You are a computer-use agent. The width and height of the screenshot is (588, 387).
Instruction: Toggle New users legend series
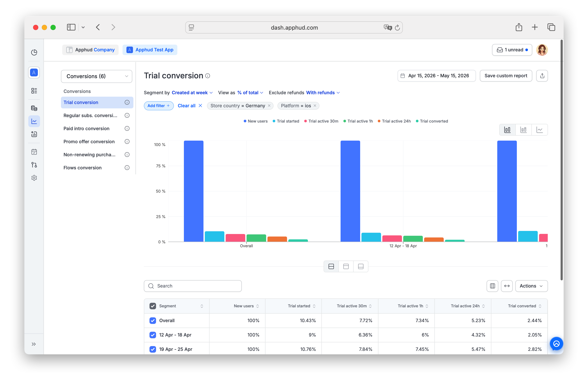(x=255, y=121)
